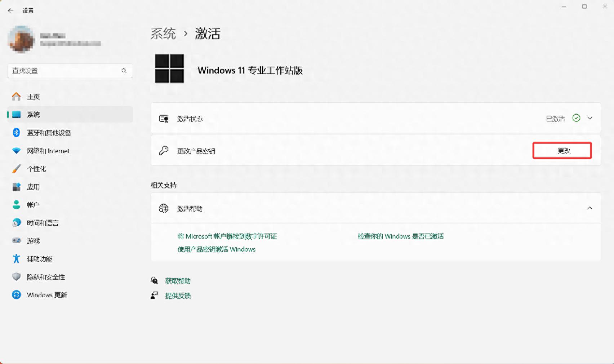Open 将 Microsoft 帐户链接到数字许可证 link
Image resolution: width=614 pixels, height=364 pixels.
click(x=227, y=236)
